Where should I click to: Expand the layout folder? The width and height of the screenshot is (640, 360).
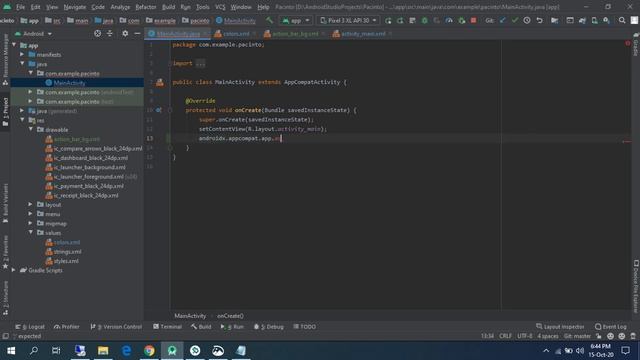31,204
